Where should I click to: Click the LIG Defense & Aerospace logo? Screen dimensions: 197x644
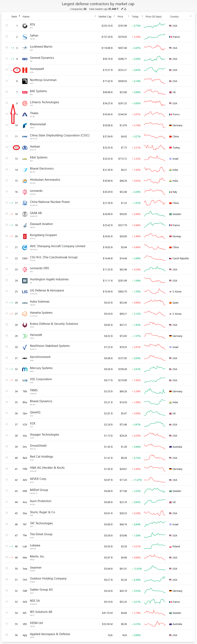coord(25,292)
